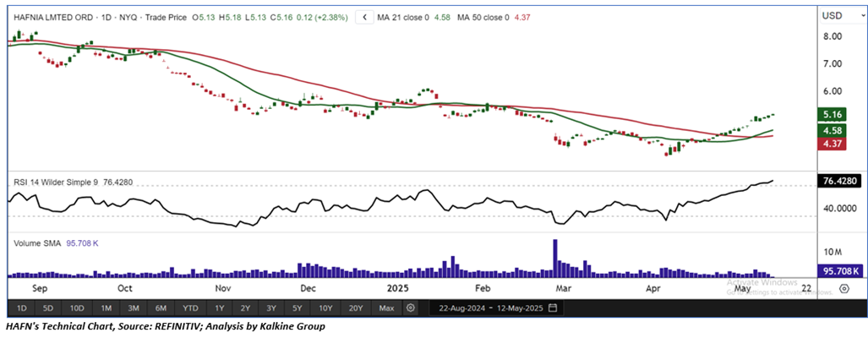Click the 76.4280 RSI value tag

pos(838,182)
